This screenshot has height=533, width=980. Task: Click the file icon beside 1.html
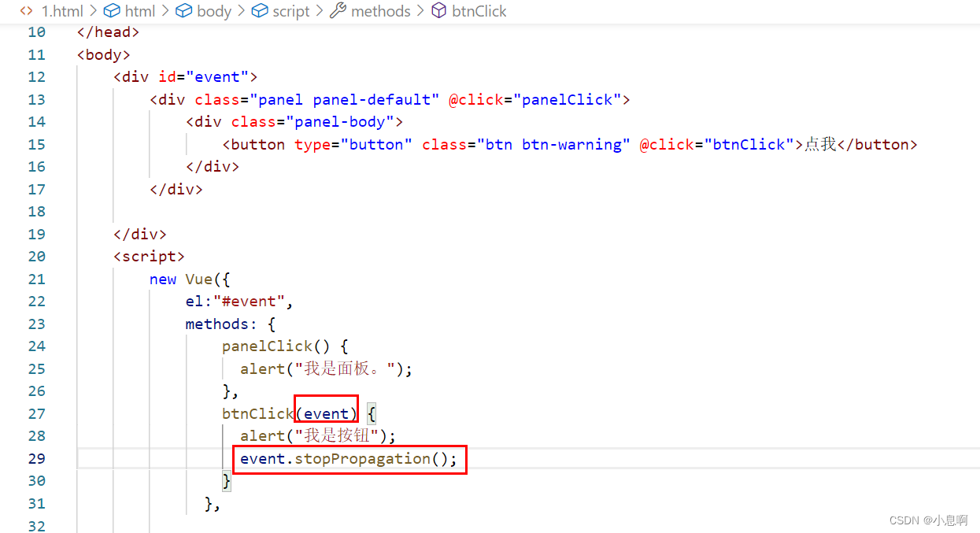[27, 11]
